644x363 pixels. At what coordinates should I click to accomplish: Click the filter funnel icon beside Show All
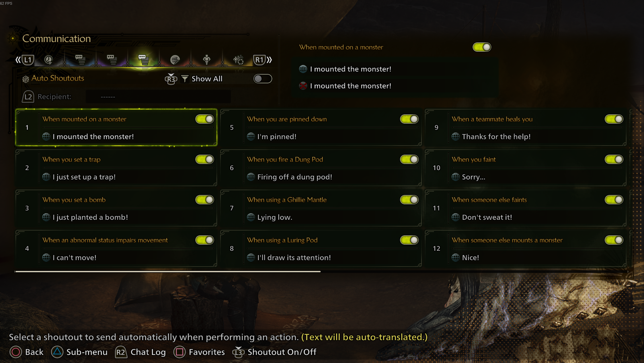point(185,79)
